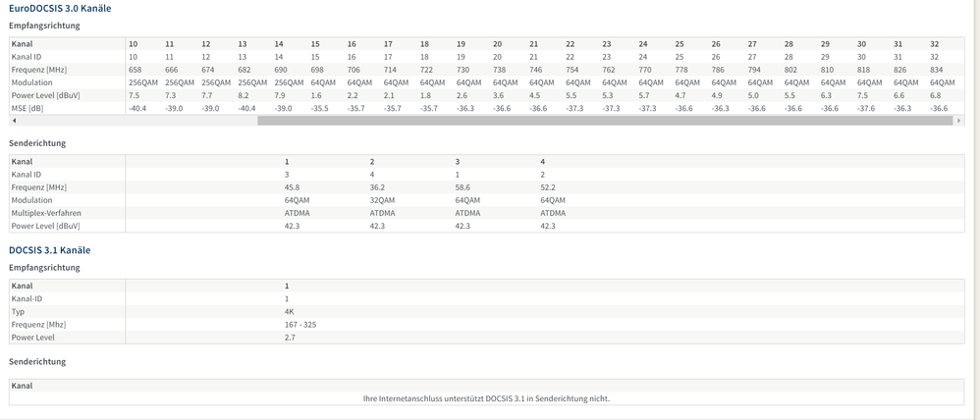
Task: Click the 666 MHz frequency cell
Action: pyautogui.click(x=171, y=70)
